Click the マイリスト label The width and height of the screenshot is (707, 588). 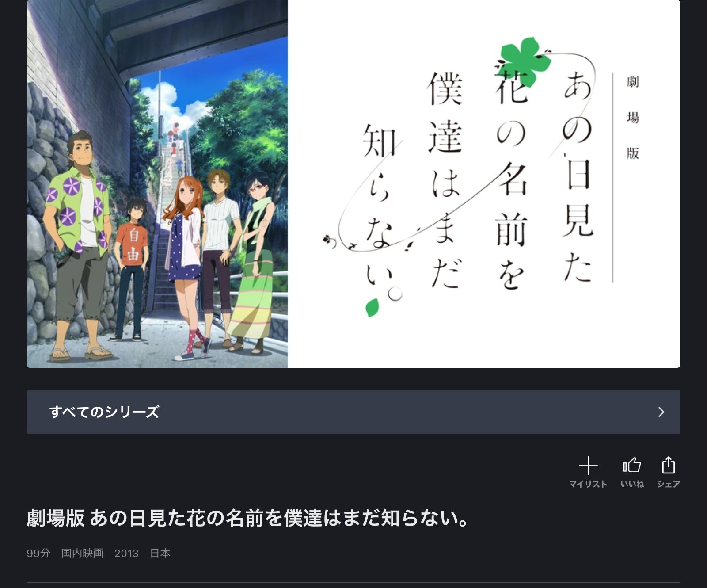[588, 484]
